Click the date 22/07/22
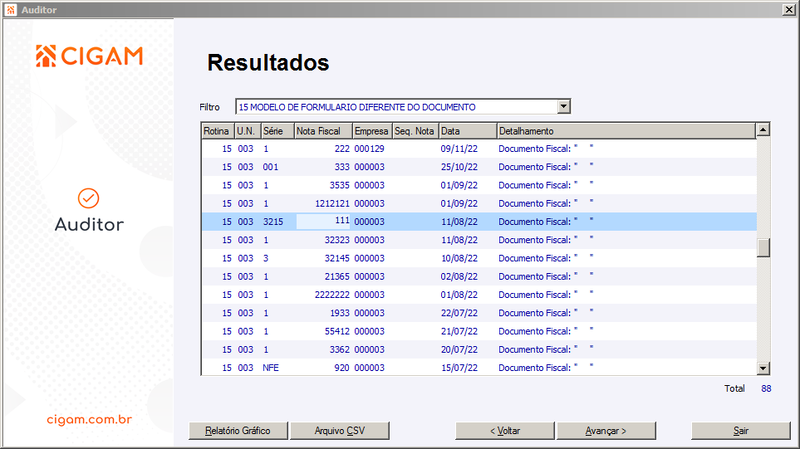Screen dimensions: 800x449 pos(459,313)
